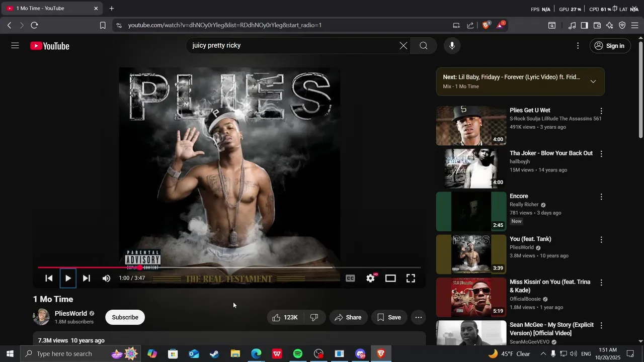Open options for Sean McGee My Story
Viewport: 644px width, 362px height.
coord(601,326)
